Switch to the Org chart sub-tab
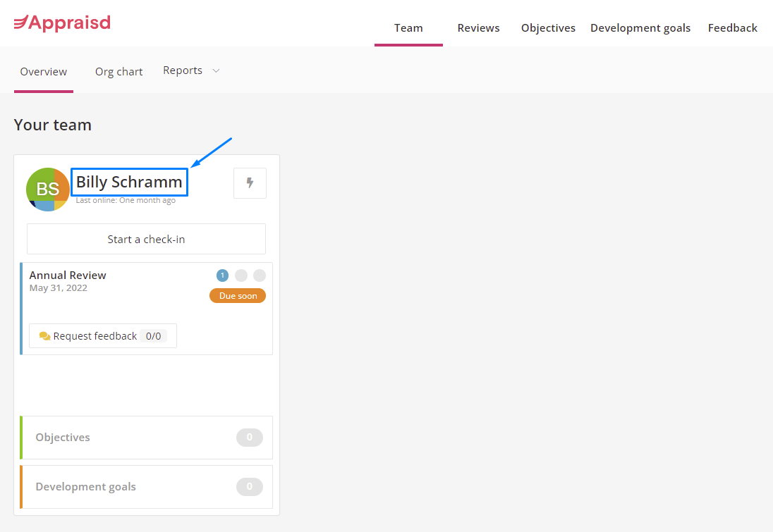 tap(118, 72)
